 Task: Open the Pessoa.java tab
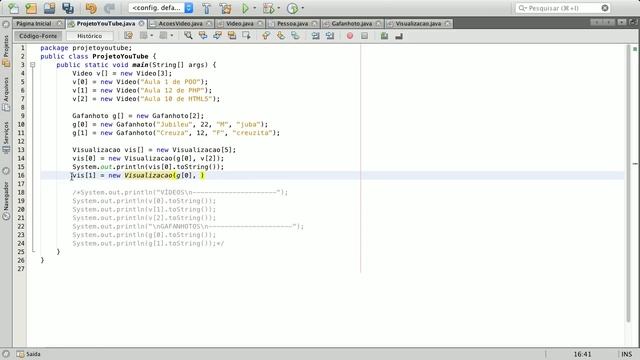[x=292, y=24]
